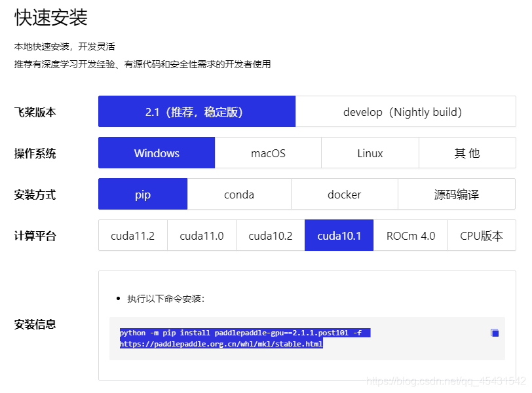This screenshot has width=532, height=393.
Task: Choose cuda10.2 compute platform
Action: click(x=271, y=235)
